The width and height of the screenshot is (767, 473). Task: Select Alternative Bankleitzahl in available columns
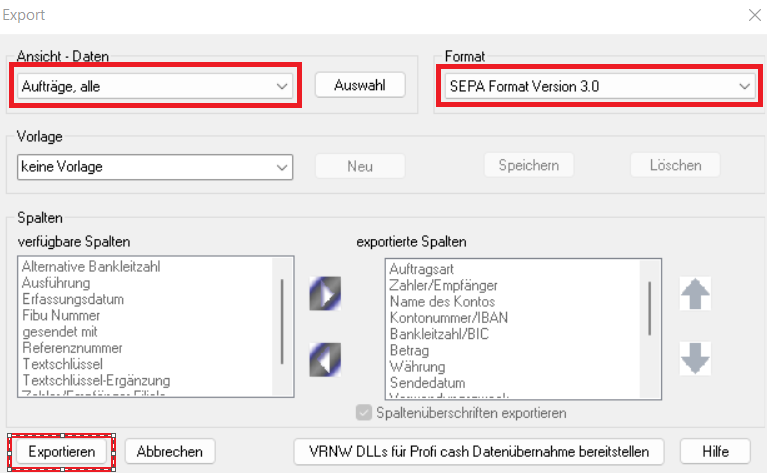91,267
